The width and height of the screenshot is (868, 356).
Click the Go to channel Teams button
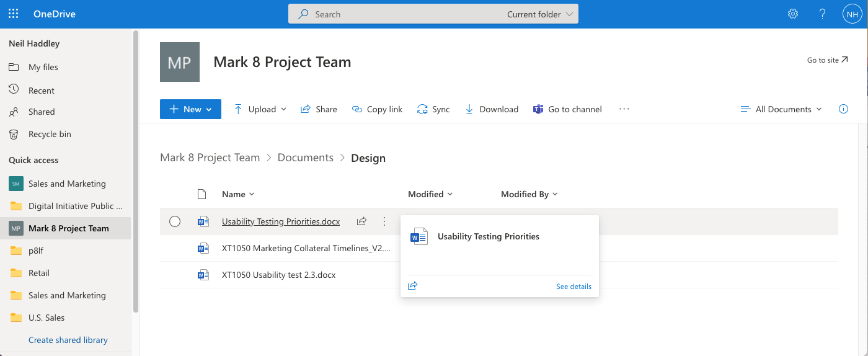pyautogui.click(x=567, y=109)
